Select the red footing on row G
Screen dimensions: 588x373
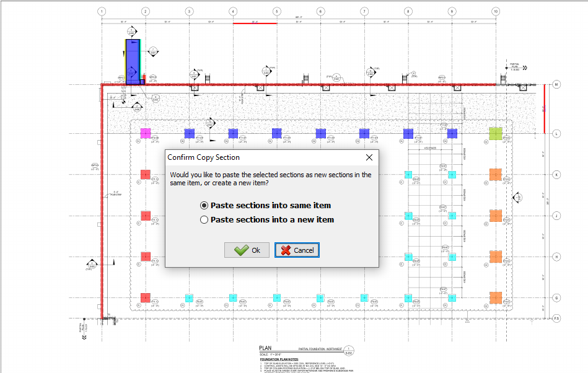coord(146,297)
